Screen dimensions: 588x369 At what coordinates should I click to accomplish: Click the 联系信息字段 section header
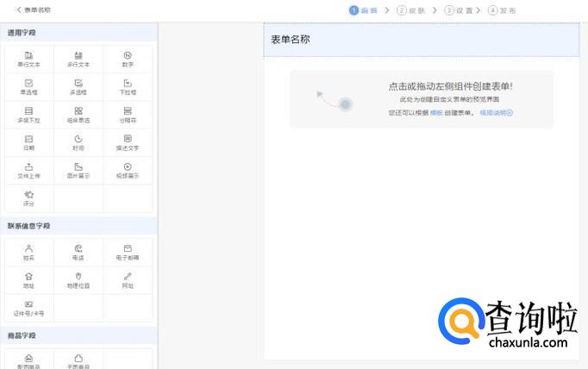[x=78, y=226]
